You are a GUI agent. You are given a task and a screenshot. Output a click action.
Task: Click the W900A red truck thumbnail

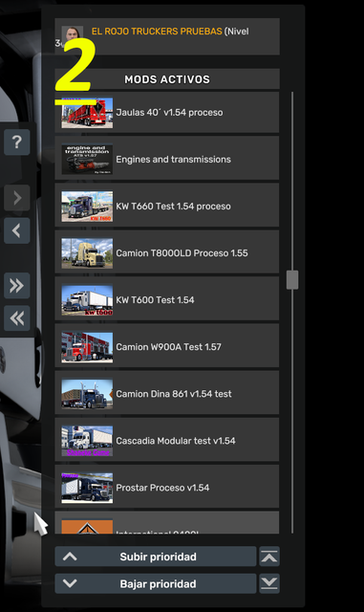[87, 347]
